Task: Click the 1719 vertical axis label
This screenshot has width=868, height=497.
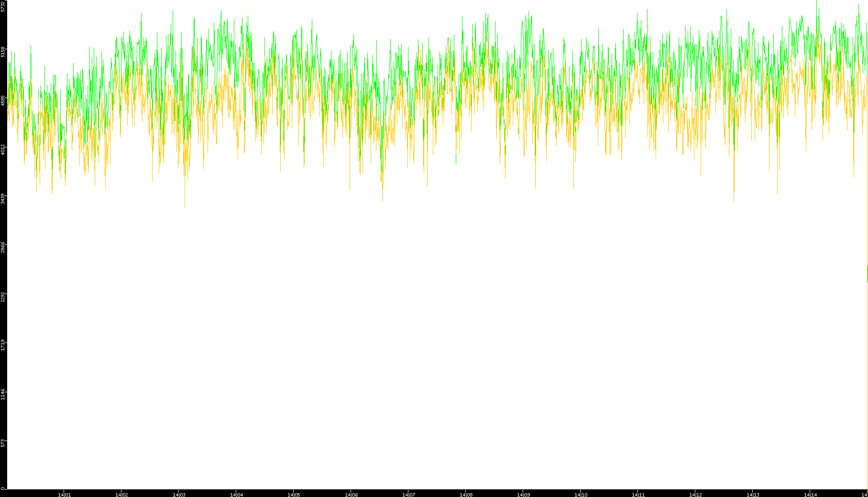Action: click(3, 345)
